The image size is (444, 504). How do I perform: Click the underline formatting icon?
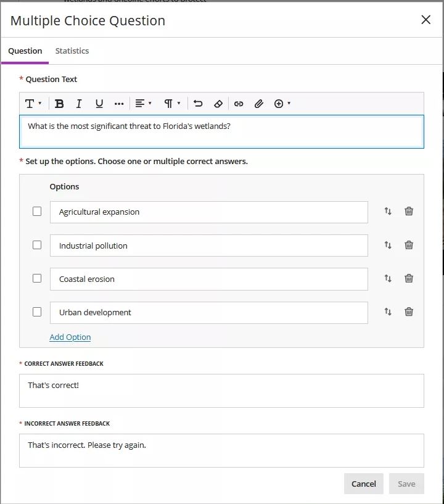99,104
